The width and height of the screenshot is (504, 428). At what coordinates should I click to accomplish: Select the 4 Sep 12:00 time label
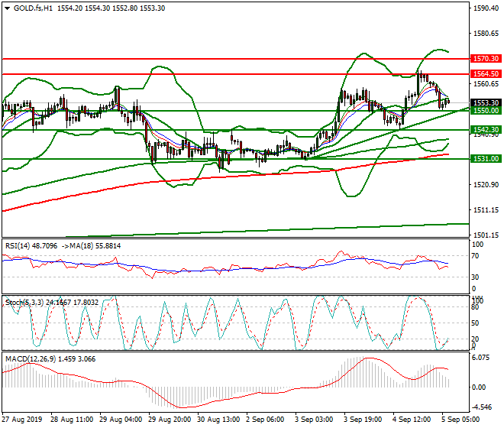tap(412, 420)
